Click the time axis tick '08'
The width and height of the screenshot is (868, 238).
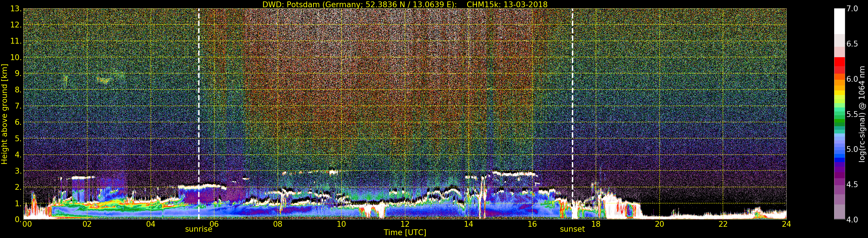(278, 224)
